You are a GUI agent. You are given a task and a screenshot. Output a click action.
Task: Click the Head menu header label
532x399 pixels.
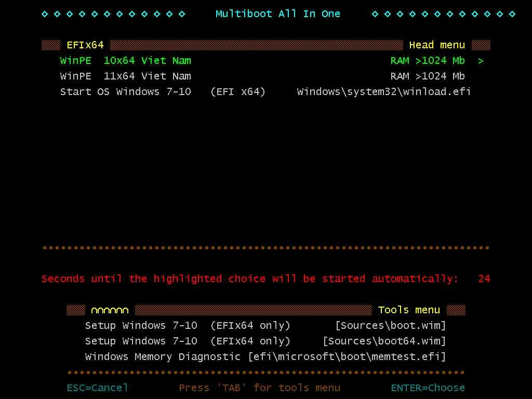[437, 45]
